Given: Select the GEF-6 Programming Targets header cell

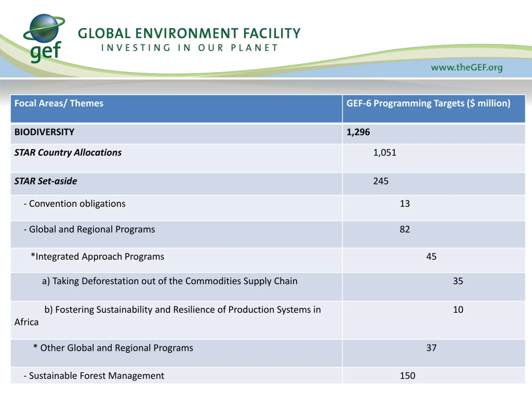Looking at the screenshot, I should 434,109.
